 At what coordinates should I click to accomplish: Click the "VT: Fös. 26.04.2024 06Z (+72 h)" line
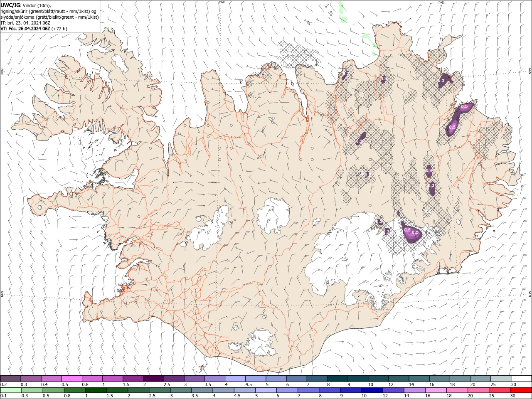34,29
